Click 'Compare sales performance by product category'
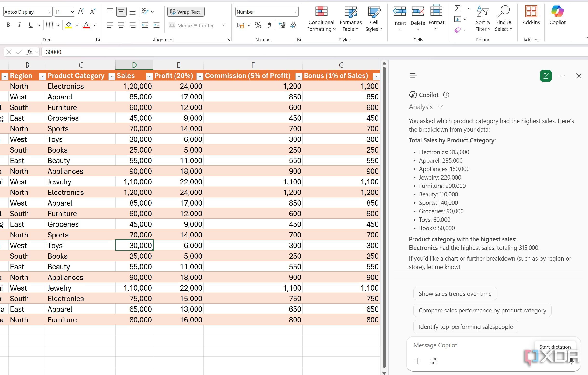This screenshot has height=375, width=588. [x=482, y=310]
